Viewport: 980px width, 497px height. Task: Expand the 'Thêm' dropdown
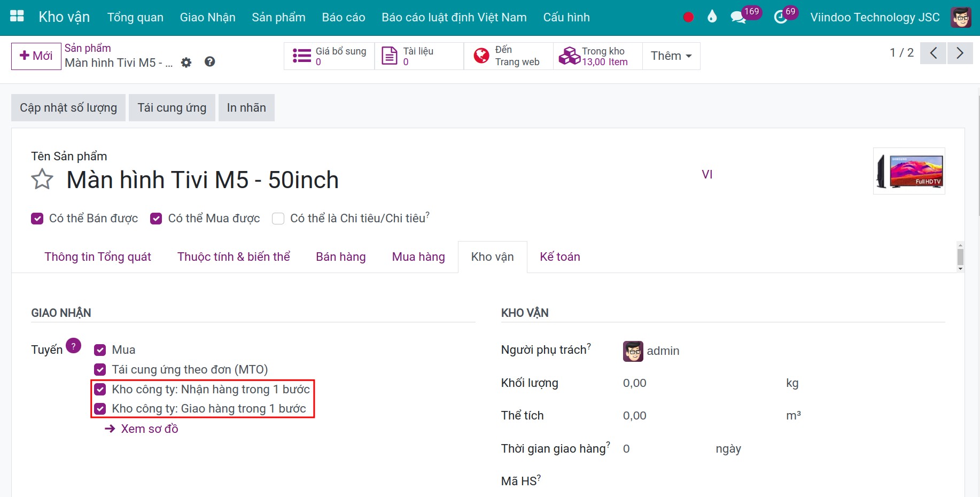point(671,56)
